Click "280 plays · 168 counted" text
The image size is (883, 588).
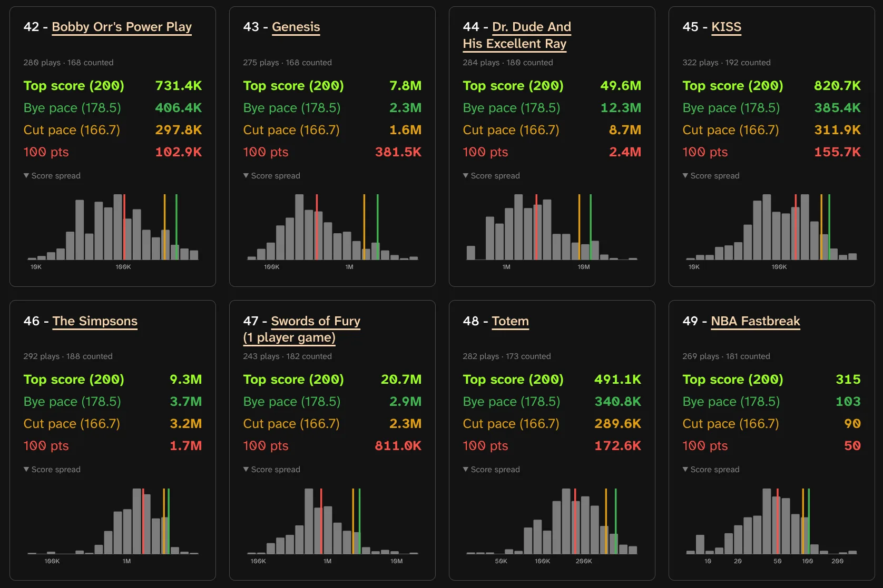coord(68,63)
